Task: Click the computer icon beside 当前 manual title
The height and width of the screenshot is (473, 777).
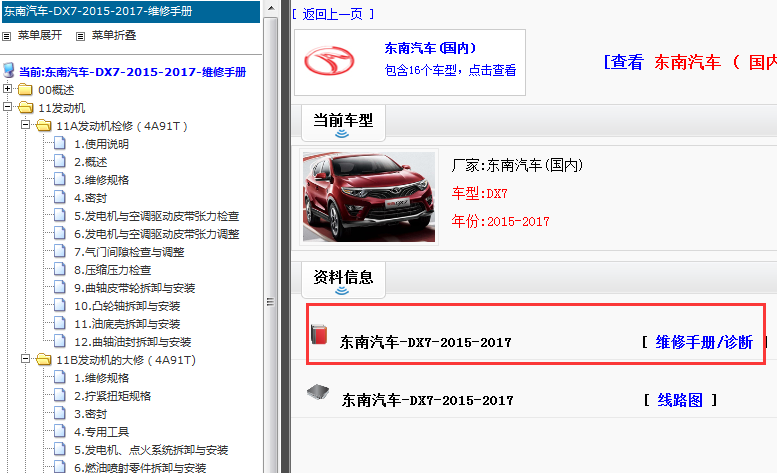Action: coord(8,70)
